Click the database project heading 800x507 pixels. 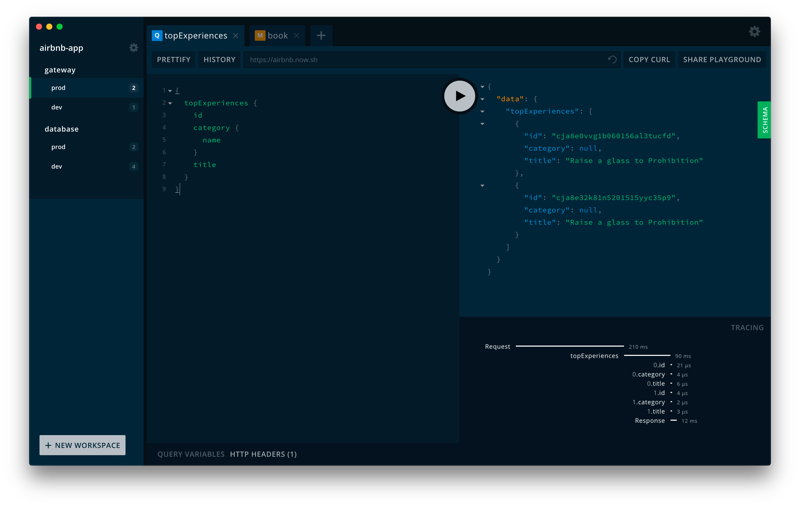(61, 129)
